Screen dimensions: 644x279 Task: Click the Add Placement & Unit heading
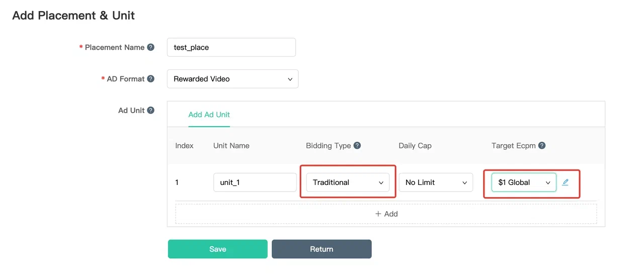point(73,16)
